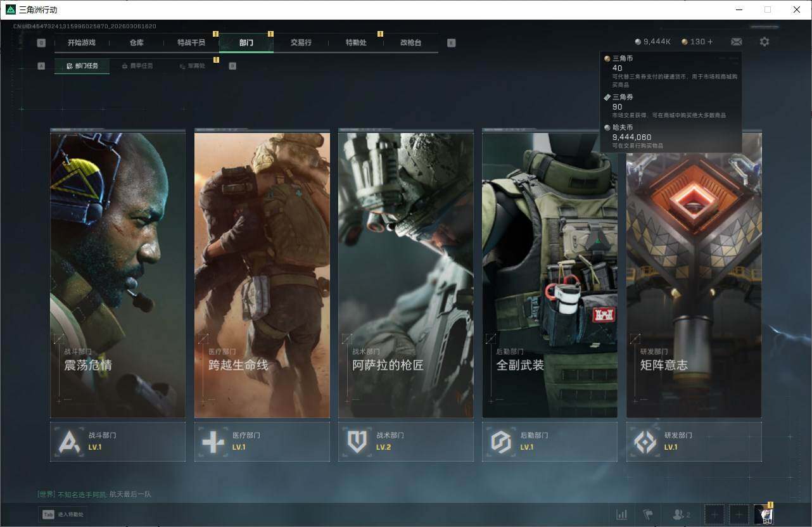Viewport: 812px width, 527px height.
Task: Select the 部门任务 sub-tab
Action: [82, 66]
